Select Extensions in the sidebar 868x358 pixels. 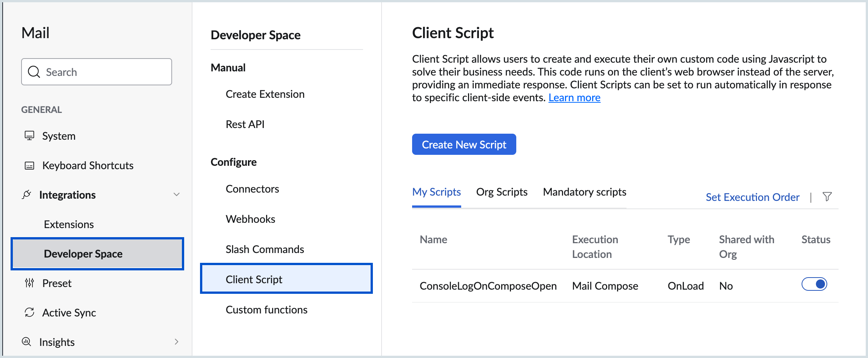pyautogui.click(x=69, y=224)
